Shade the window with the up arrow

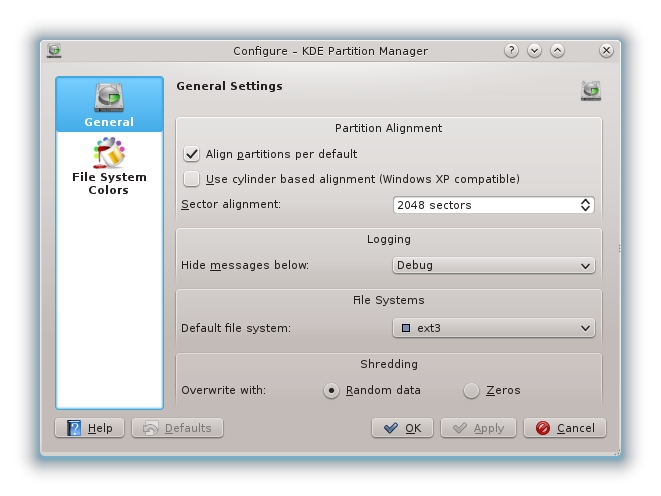(557, 50)
